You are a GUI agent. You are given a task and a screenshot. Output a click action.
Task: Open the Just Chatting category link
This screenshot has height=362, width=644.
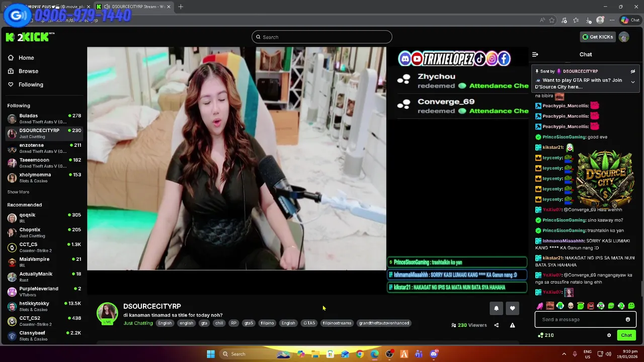point(138,323)
